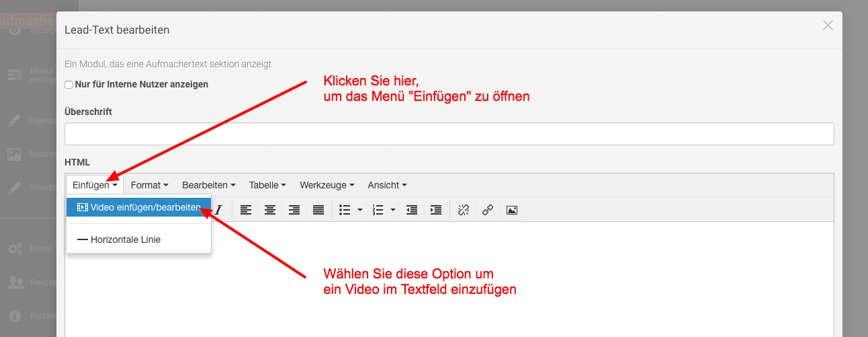Insert a bulleted list
Viewport: 868px width, 337px height.
[345, 210]
